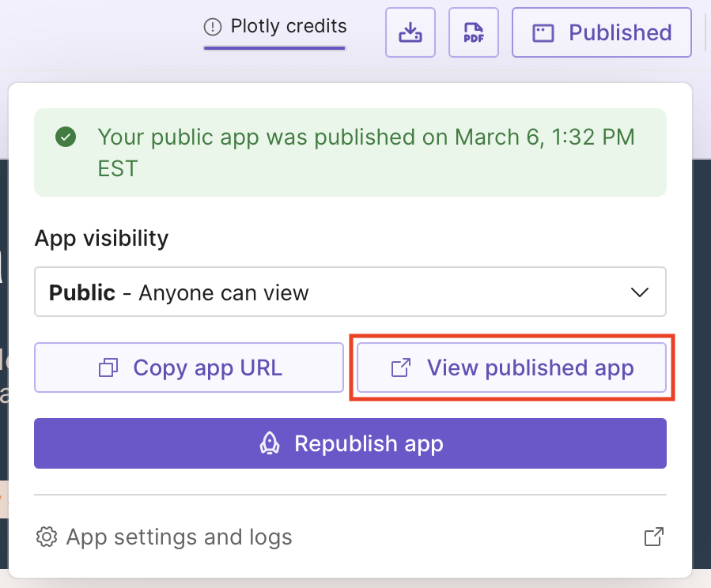Click the window icon inside the Published button

(x=542, y=32)
